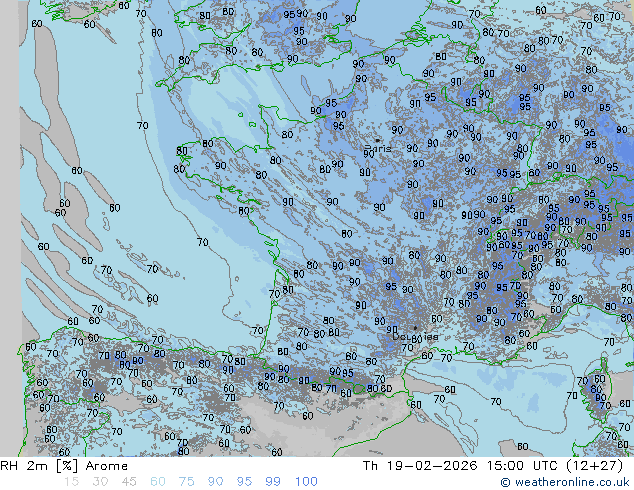
Task: Click the 100 legend value
Action: [x=306, y=482]
